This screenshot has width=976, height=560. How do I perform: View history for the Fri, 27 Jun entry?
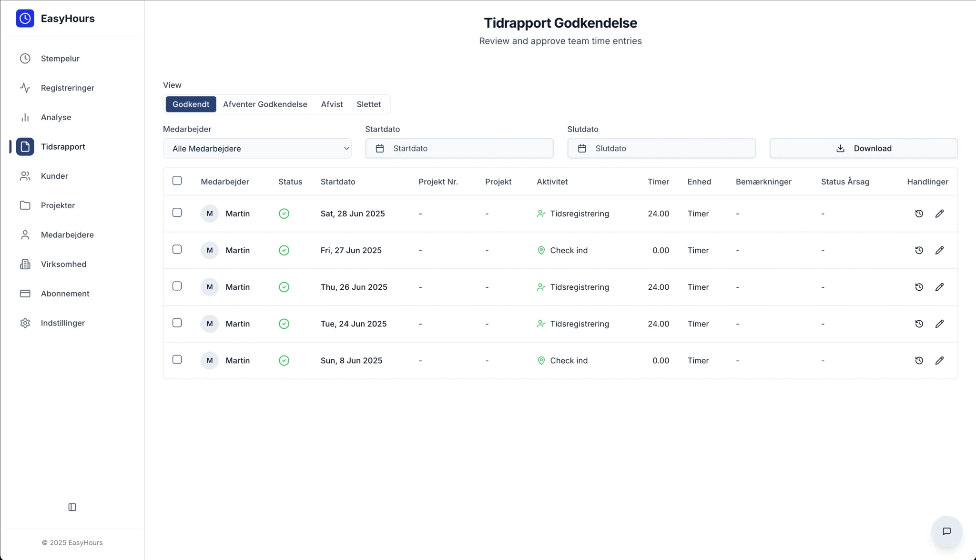point(919,250)
